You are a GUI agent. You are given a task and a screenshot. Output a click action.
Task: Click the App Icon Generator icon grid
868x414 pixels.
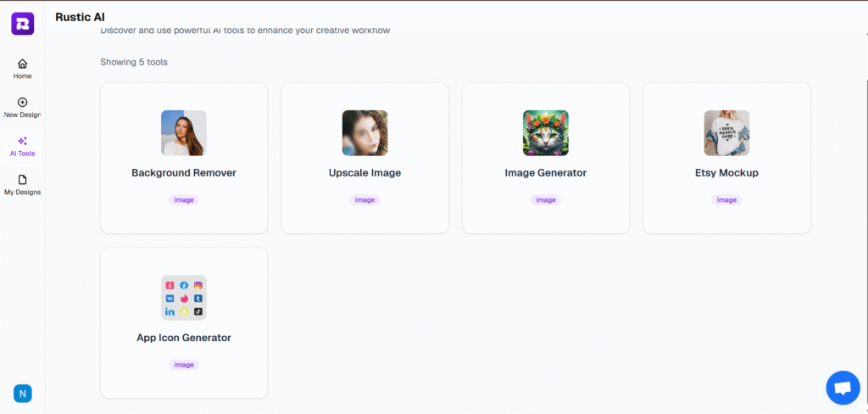pyautogui.click(x=184, y=298)
